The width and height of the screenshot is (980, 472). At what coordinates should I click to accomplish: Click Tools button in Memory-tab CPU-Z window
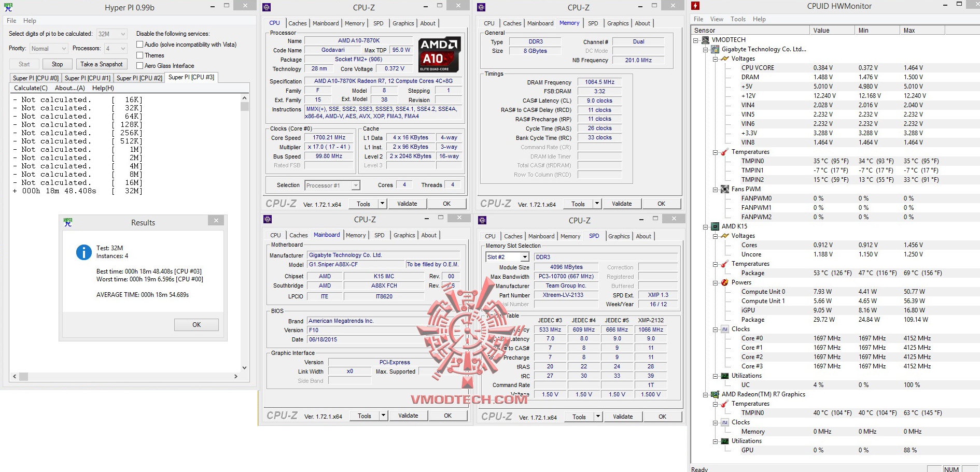click(578, 204)
